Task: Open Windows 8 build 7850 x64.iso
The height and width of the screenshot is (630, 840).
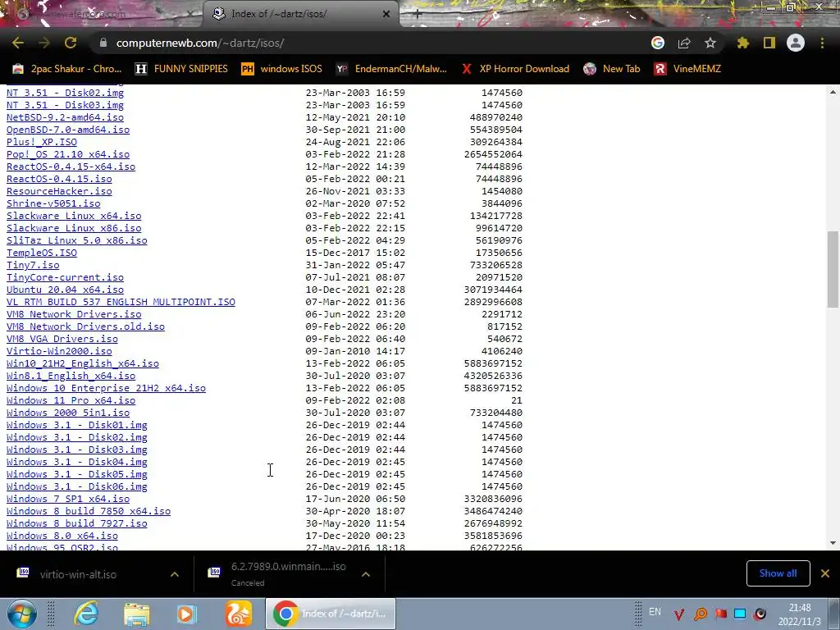Action: pyautogui.click(x=89, y=512)
